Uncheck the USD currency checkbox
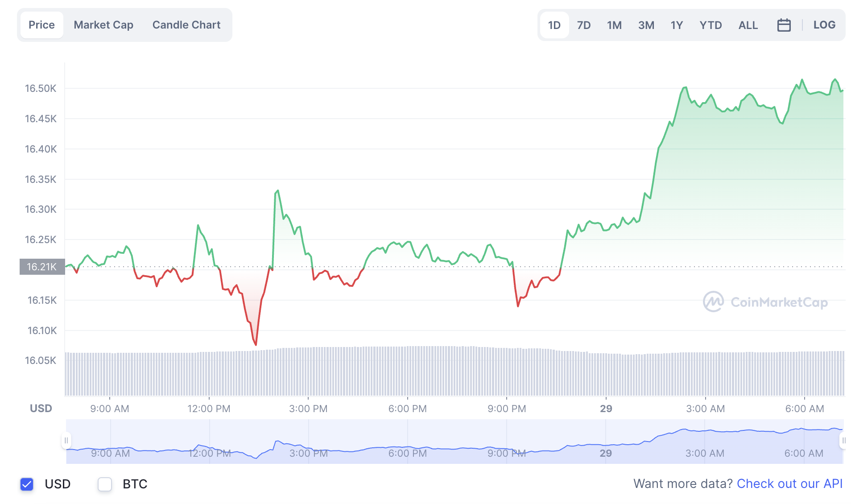The width and height of the screenshot is (851, 504). tap(27, 484)
